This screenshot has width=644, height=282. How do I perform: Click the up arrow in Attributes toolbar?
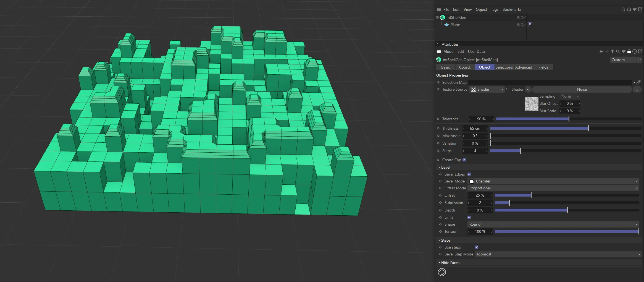(x=613, y=51)
